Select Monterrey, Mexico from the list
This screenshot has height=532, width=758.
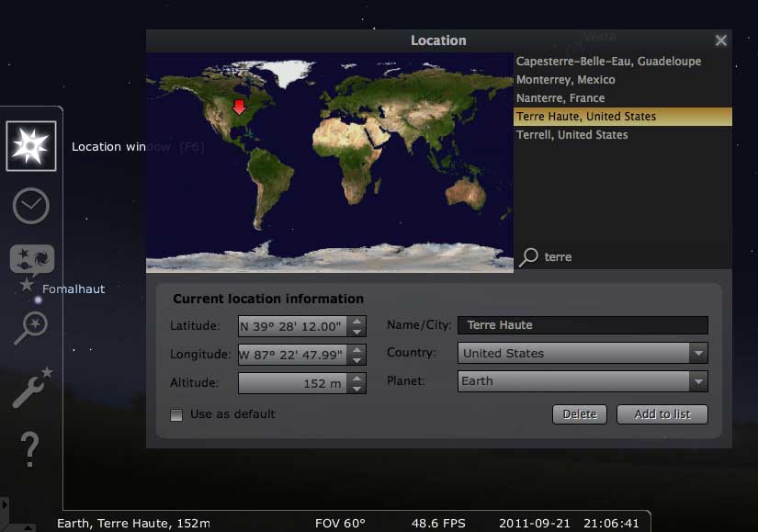tap(565, 80)
